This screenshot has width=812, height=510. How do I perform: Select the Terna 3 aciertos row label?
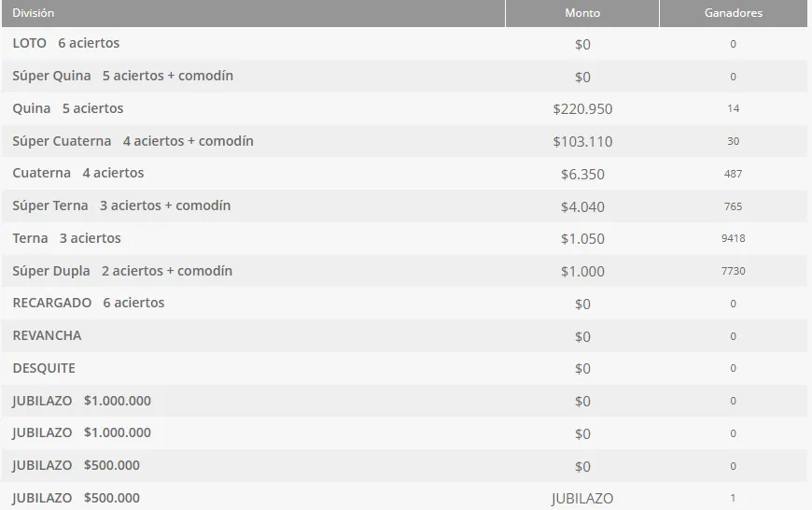tap(66, 238)
